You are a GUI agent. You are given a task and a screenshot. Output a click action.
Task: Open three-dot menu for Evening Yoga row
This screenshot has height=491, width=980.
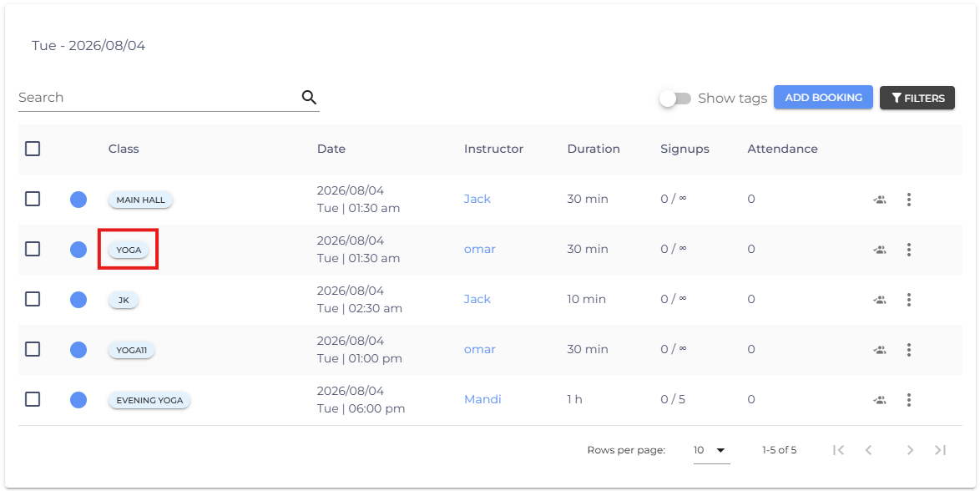[909, 400]
